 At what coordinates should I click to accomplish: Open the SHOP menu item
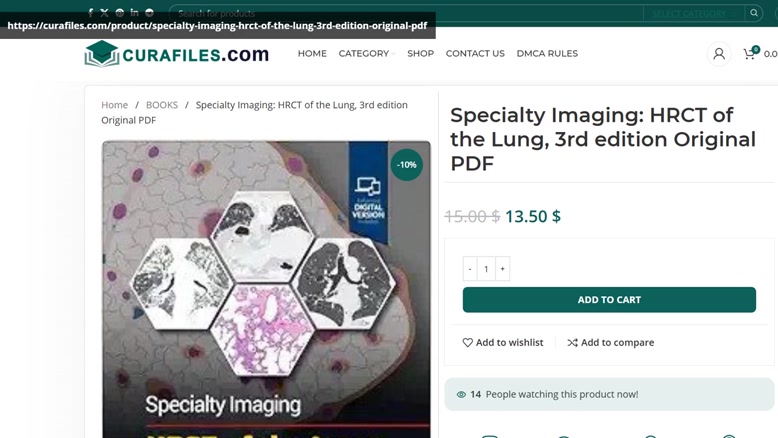[420, 54]
